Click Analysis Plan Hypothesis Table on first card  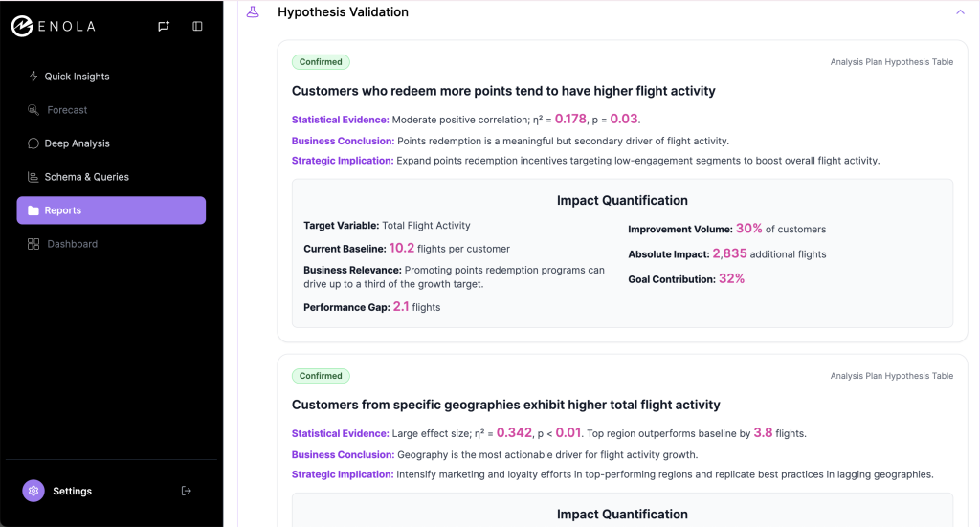[x=891, y=62]
